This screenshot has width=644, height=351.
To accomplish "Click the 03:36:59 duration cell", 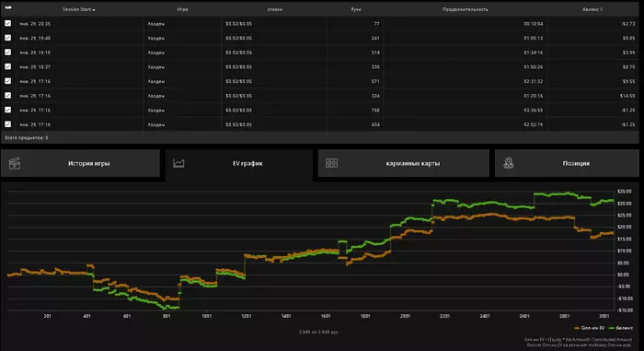I will 533,111.
